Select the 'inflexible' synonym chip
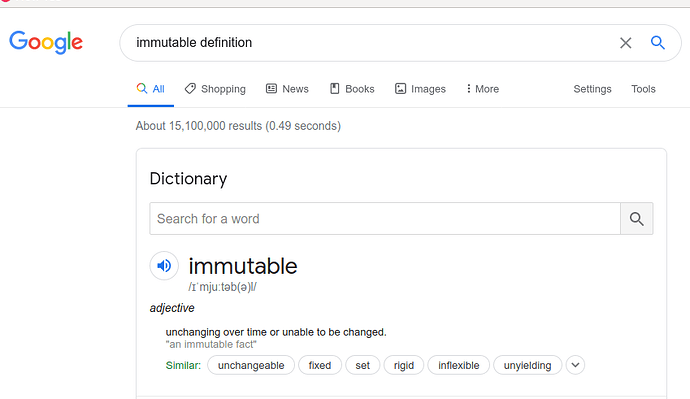Viewport: 690px width, 399px height. 459,365
